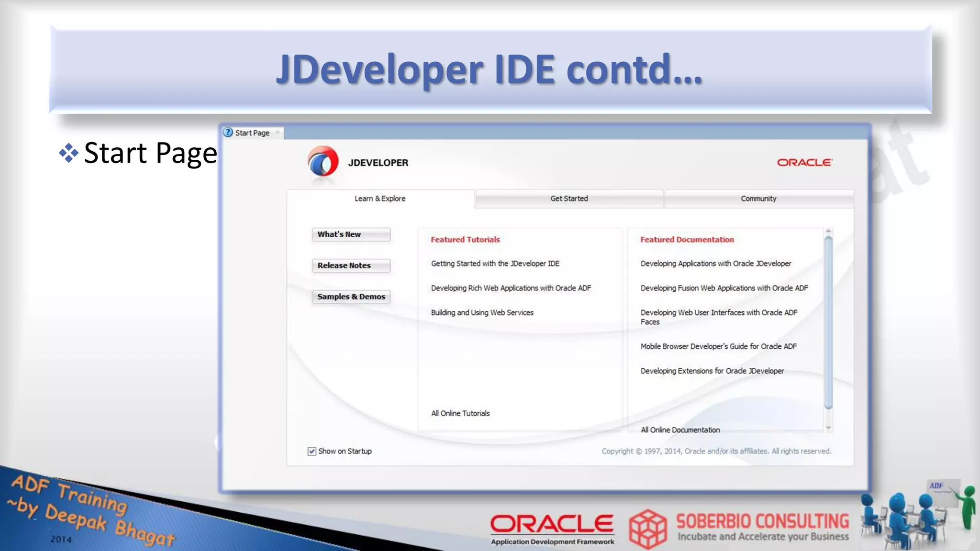Open Getting Started with the JDeveloper IDE tutorial
Image resolution: width=980 pixels, height=551 pixels.
pyautogui.click(x=495, y=264)
